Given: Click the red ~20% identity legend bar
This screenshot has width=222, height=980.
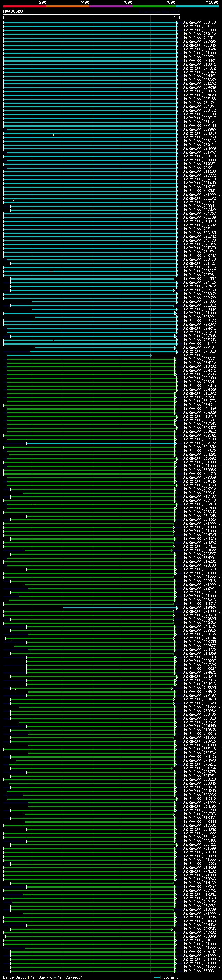Looking at the screenshot, I should point(25,6).
